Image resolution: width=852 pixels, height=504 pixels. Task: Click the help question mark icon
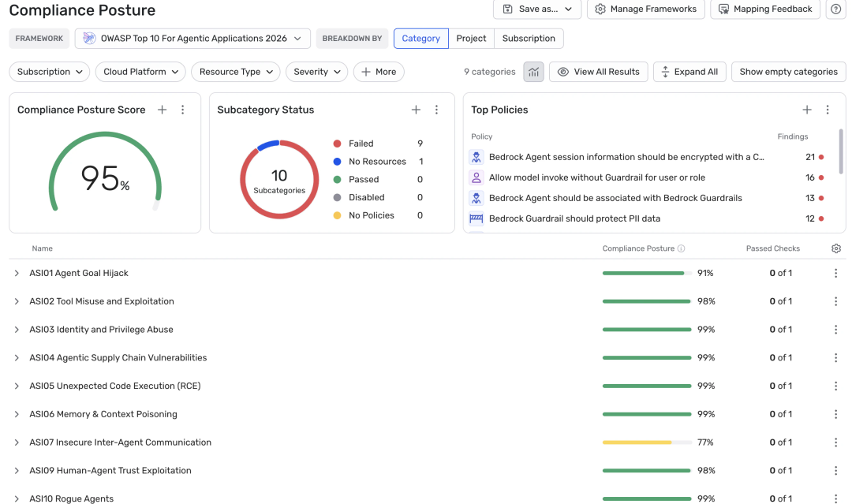[835, 9]
